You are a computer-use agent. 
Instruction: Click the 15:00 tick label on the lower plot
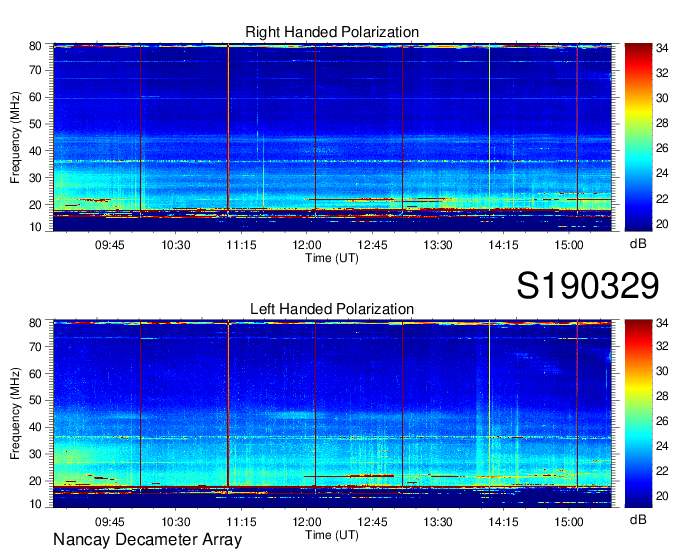(x=569, y=522)
